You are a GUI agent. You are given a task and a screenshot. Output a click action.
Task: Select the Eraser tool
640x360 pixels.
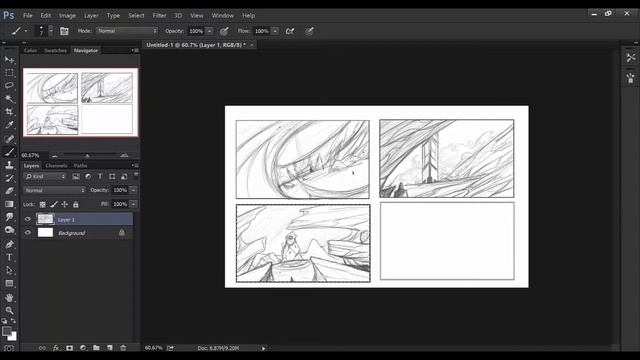[9, 191]
